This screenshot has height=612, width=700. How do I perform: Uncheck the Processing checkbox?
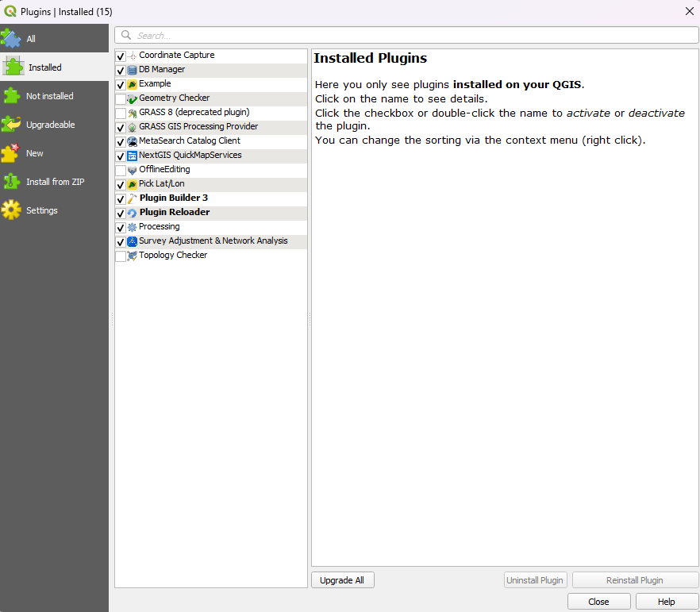(121, 228)
